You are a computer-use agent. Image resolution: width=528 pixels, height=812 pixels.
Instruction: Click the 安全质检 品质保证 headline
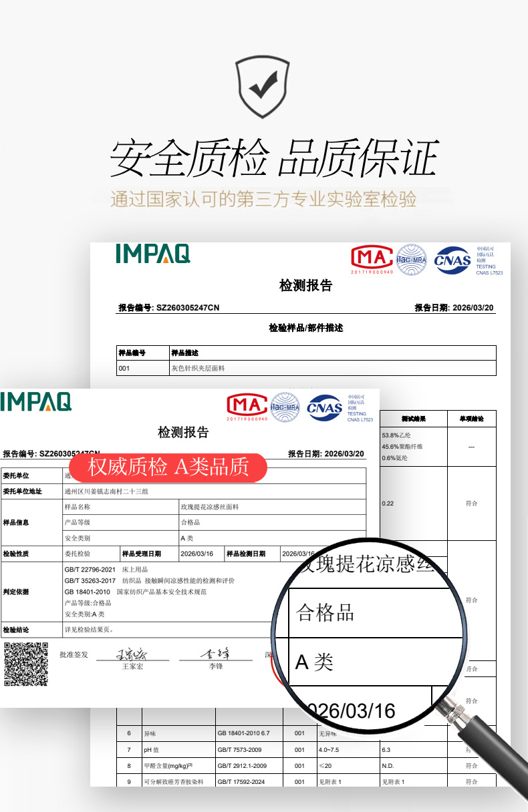point(273,159)
